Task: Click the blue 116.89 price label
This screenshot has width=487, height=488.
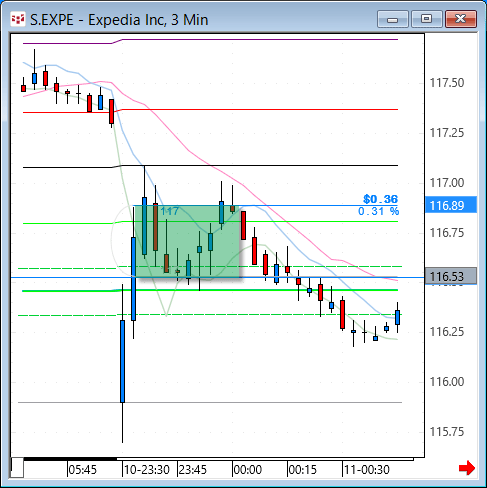Action: 451,205
